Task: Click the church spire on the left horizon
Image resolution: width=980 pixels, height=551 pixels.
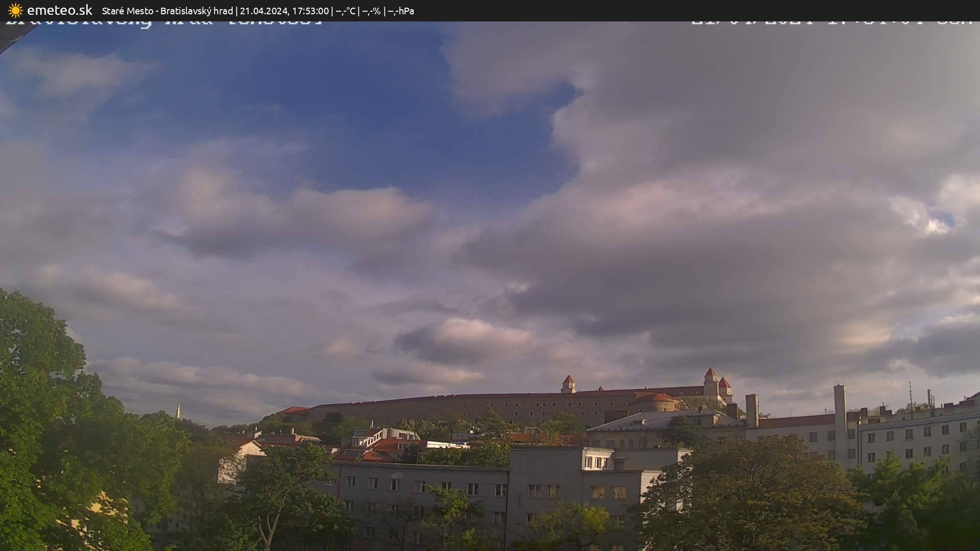Action: 180,408
